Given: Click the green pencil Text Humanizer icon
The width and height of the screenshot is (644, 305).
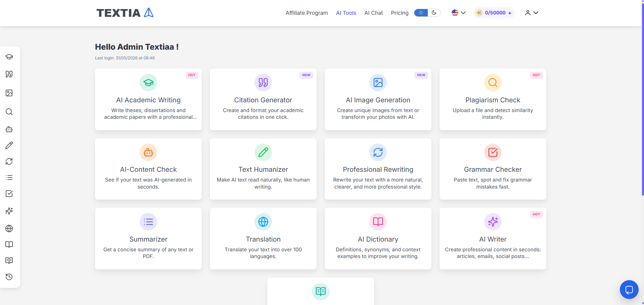Looking at the screenshot, I should tap(263, 152).
